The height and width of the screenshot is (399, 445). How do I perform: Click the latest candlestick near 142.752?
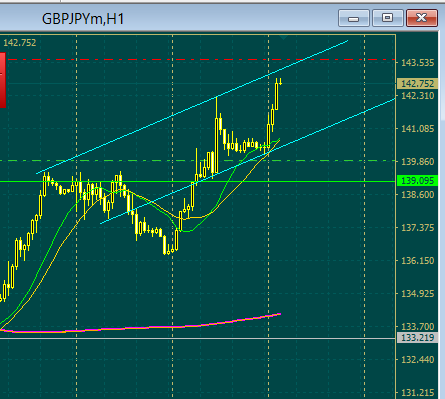(281, 82)
